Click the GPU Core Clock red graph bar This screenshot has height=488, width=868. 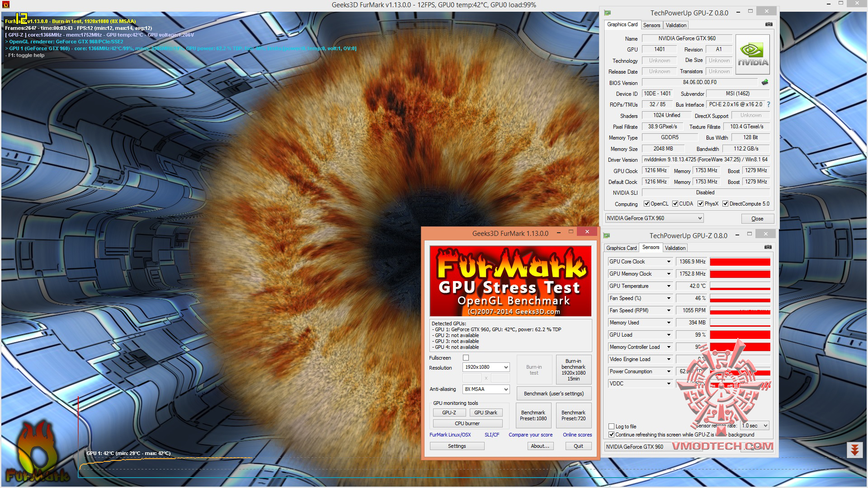(x=740, y=262)
